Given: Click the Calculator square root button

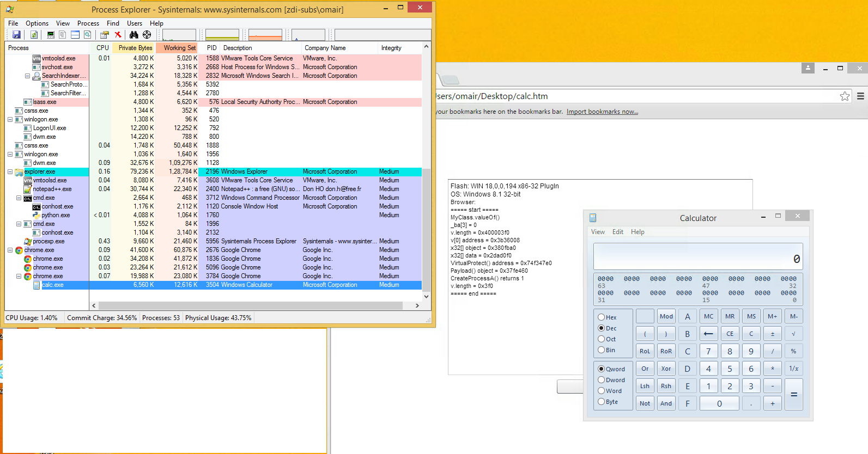Looking at the screenshot, I should [x=793, y=334].
